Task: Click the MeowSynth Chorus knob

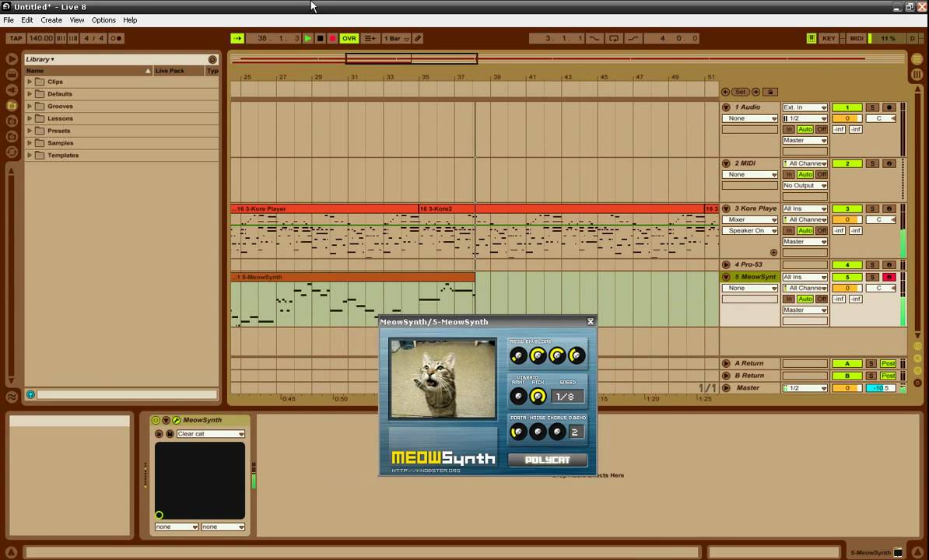Action: pyautogui.click(x=557, y=432)
